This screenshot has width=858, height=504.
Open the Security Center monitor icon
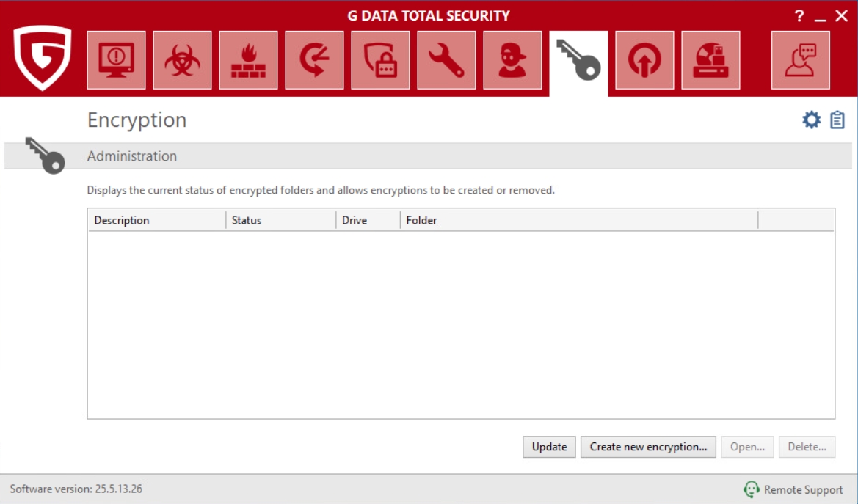pyautogui.click(x=116, y=60)
